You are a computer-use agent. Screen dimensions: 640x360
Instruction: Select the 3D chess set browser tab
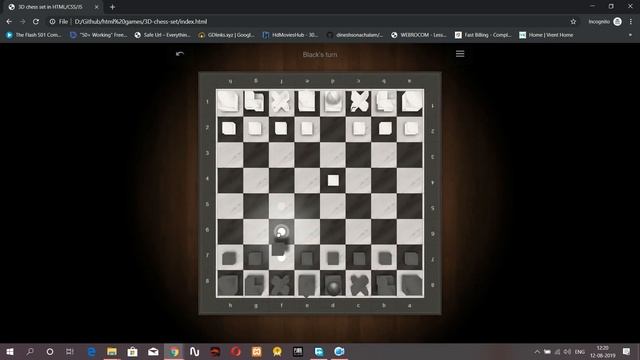click(53, 7)
